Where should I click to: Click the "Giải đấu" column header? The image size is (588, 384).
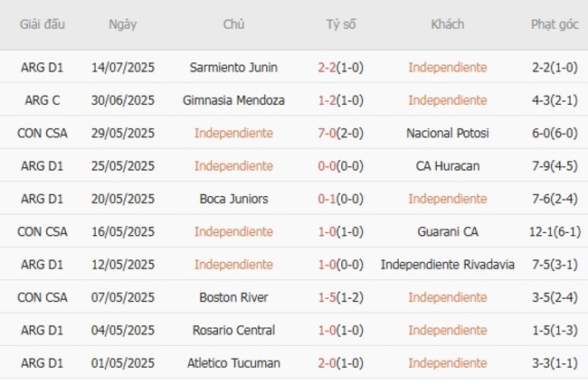[43, 24]
